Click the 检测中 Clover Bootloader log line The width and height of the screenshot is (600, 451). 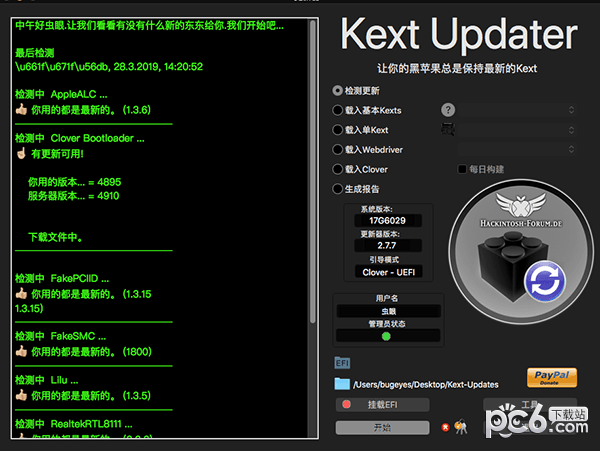(x=80, y=138)
